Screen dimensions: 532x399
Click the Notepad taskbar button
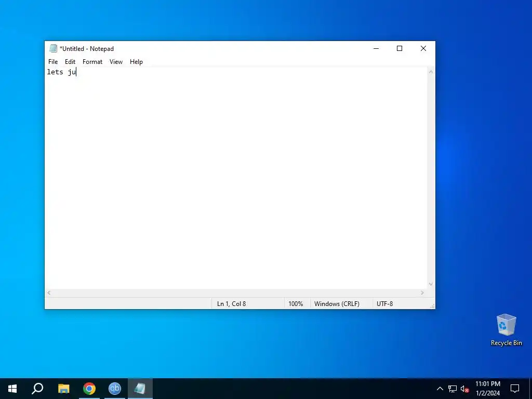140,389
